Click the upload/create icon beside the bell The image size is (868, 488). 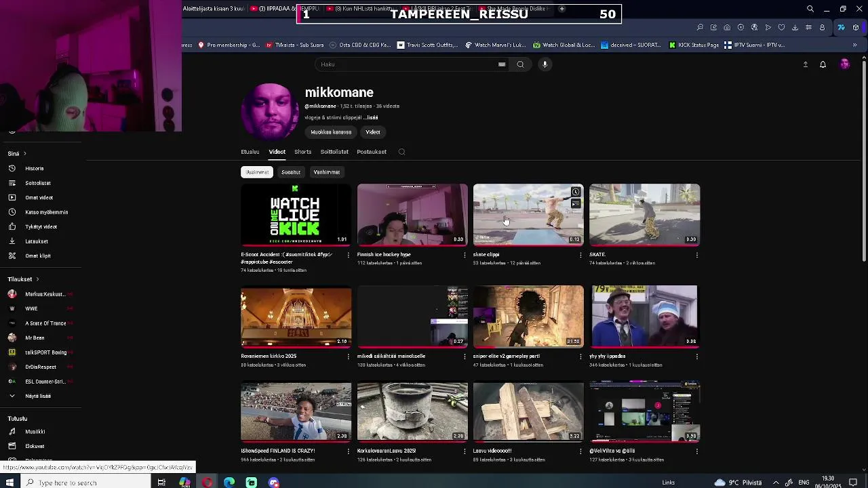click(806, 64)
